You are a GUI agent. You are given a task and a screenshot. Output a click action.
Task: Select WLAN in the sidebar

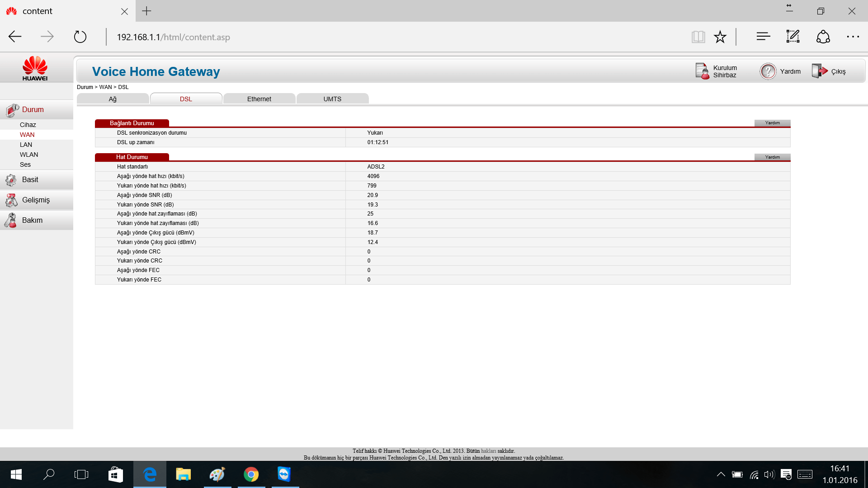tap(29, 155)
